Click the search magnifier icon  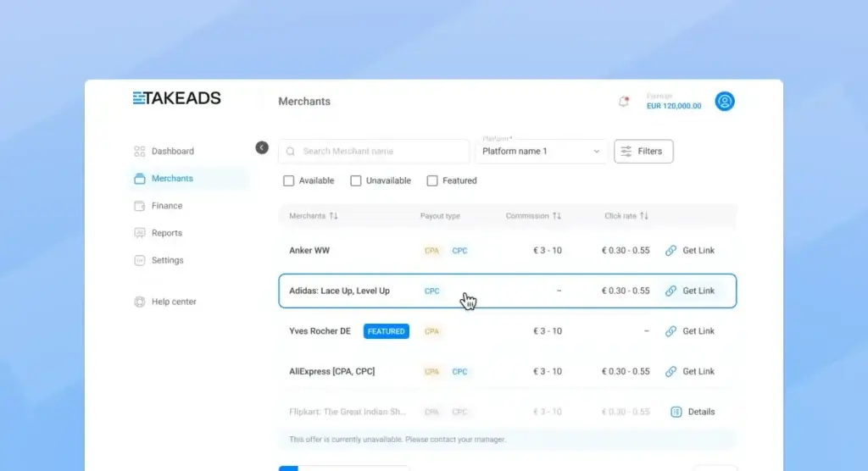(291, 151)
